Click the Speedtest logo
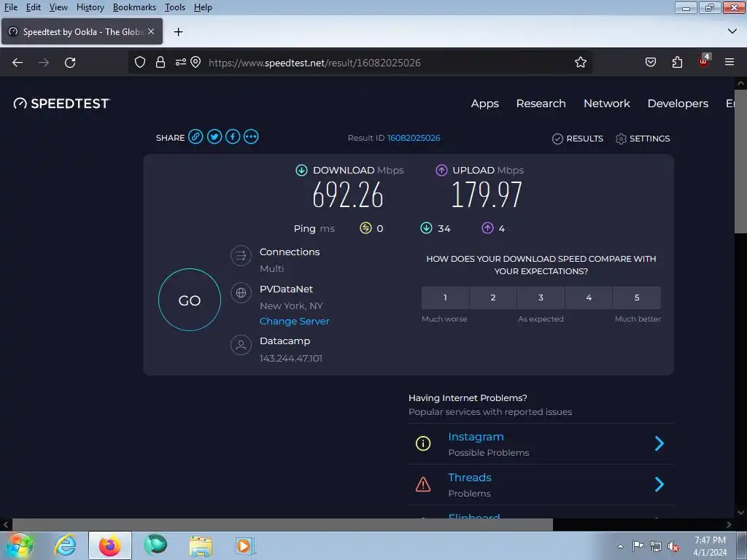This screenshot has height=560, width=747. 61,104
